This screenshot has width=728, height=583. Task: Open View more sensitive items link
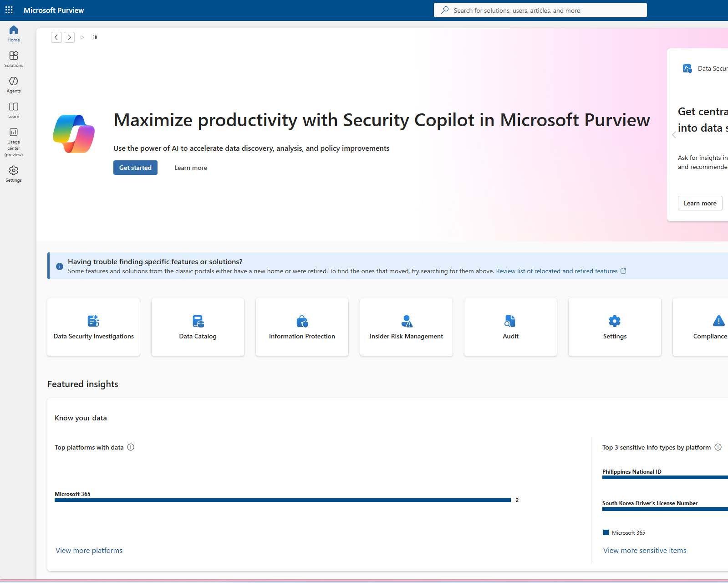tap(645, 551)
